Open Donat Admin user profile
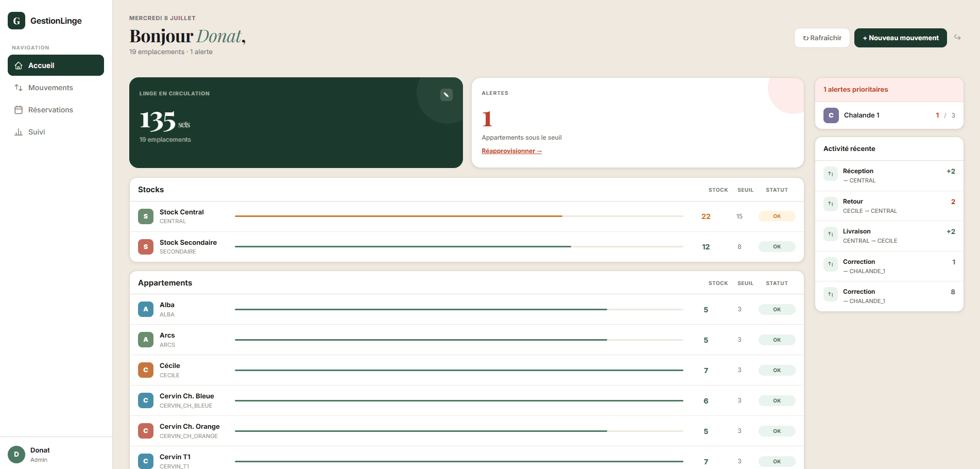 click(x=56, y=454)
